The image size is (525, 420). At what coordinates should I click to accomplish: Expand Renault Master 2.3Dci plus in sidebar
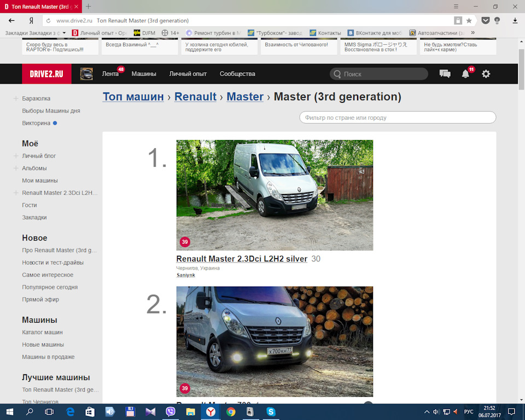(16, 193)
